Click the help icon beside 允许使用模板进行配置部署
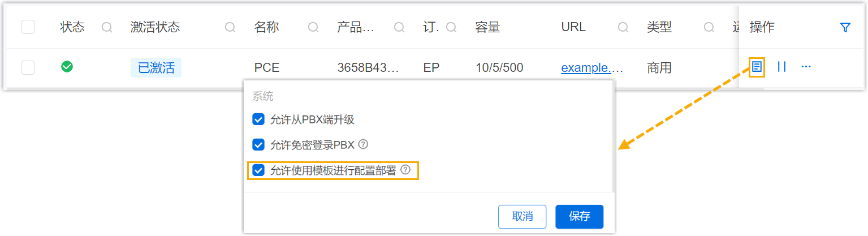The width and height of the screenshot is (868, 236). click(405, 170)
